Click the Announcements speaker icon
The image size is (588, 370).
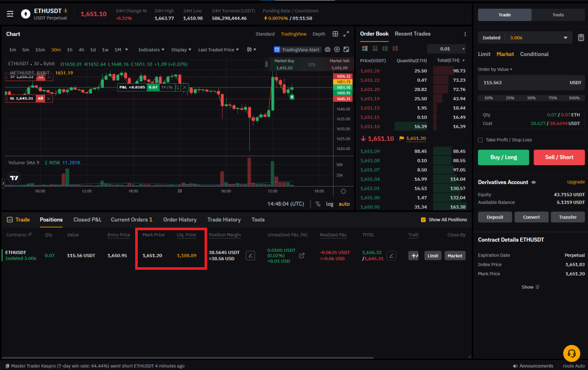coord(515,366)
